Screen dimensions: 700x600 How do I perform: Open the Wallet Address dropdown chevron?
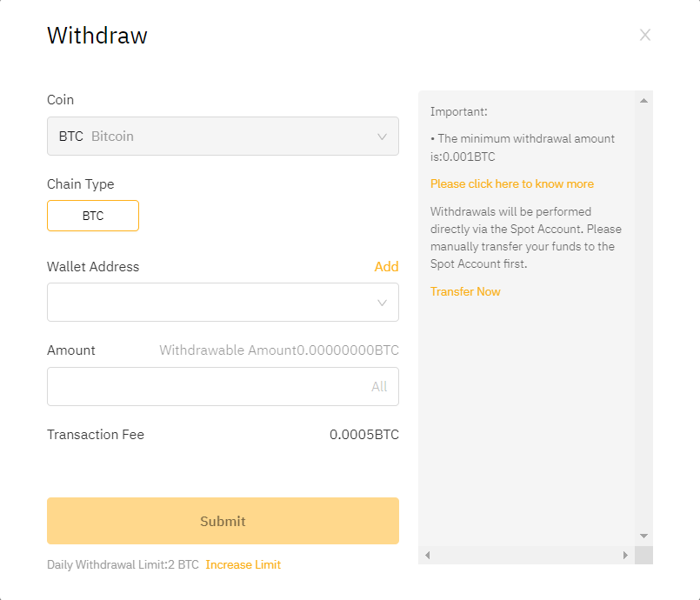point(382,303)
